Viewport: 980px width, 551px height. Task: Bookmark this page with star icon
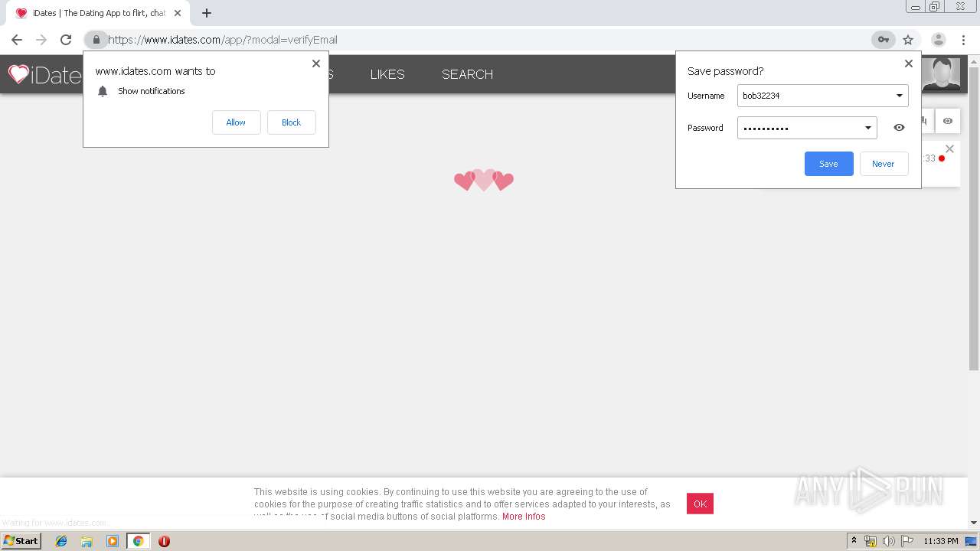point(908,40)
